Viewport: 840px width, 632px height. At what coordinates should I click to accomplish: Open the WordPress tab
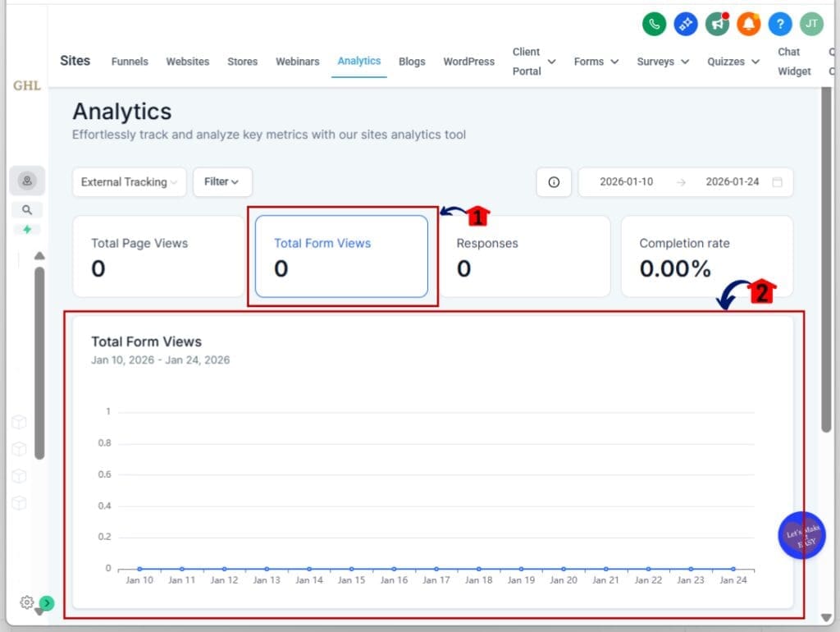(468, 62)
